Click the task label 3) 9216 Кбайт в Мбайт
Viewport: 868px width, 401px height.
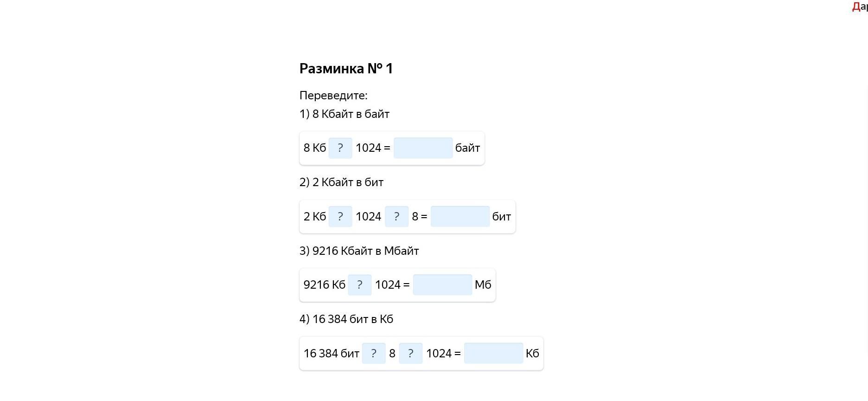(x=359, y=251)
